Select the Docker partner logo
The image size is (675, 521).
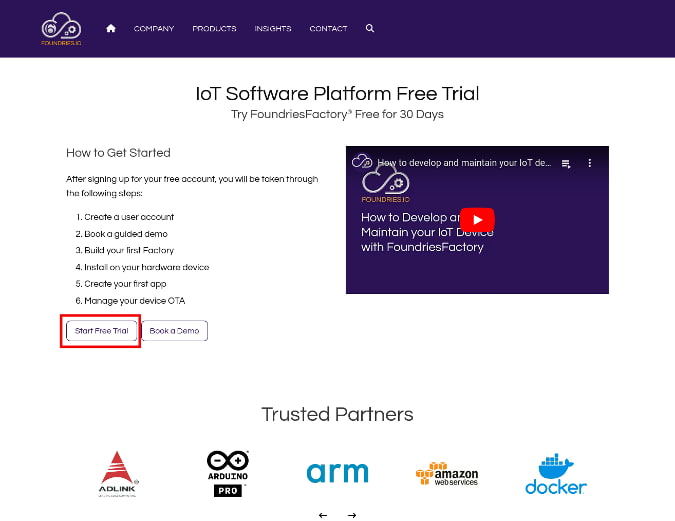pyautogui.click(x=556, y=474)
